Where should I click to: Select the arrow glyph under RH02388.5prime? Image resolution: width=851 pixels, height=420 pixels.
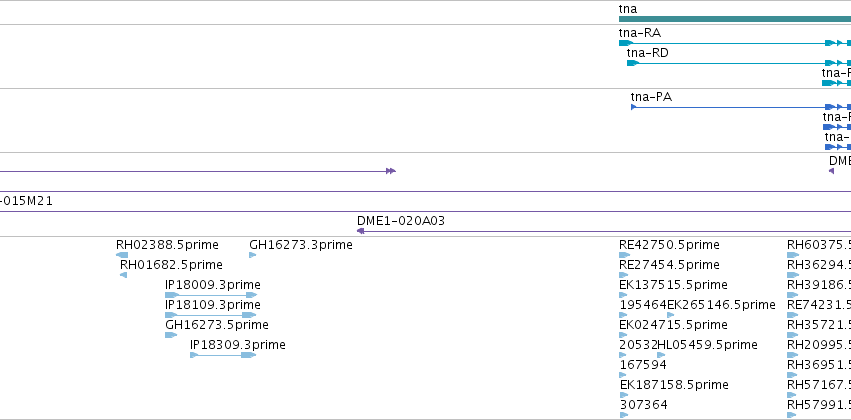coord(122,255)
